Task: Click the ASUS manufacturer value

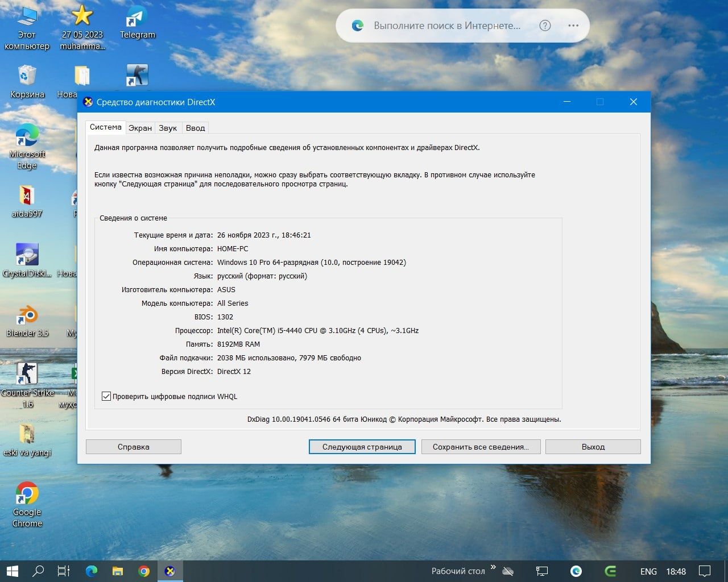Action: coord(226,289)
